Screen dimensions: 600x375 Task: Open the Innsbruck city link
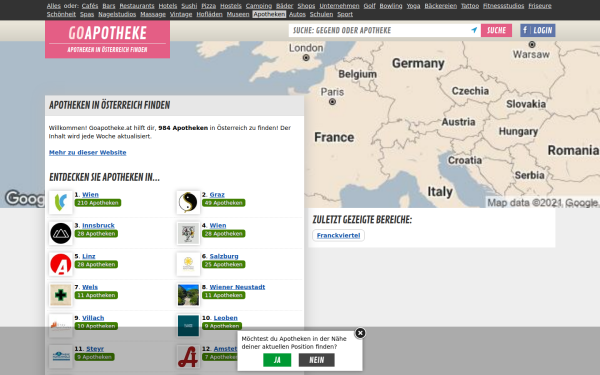[x=98, y=225]
